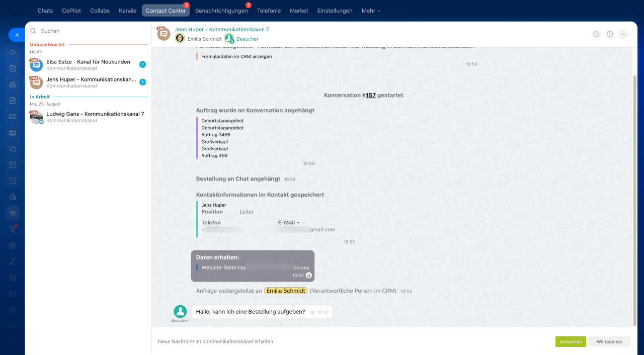
Task: Open the shopping cart icon in sidebar
Action: point(13,213)
